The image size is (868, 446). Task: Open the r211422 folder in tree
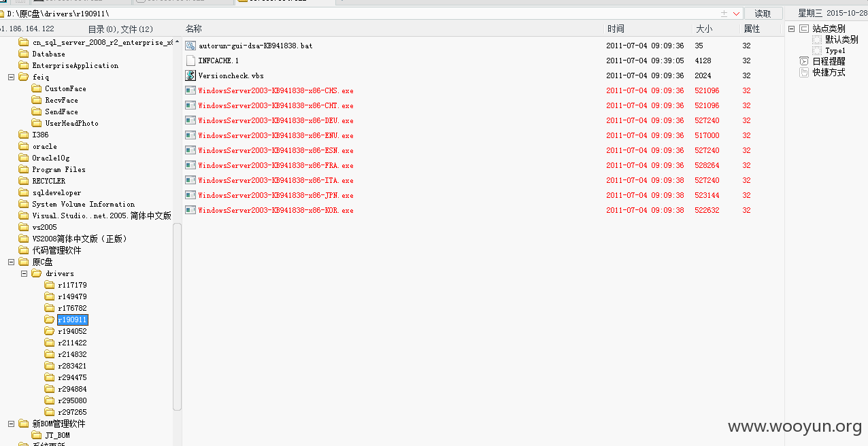[72, 343]
